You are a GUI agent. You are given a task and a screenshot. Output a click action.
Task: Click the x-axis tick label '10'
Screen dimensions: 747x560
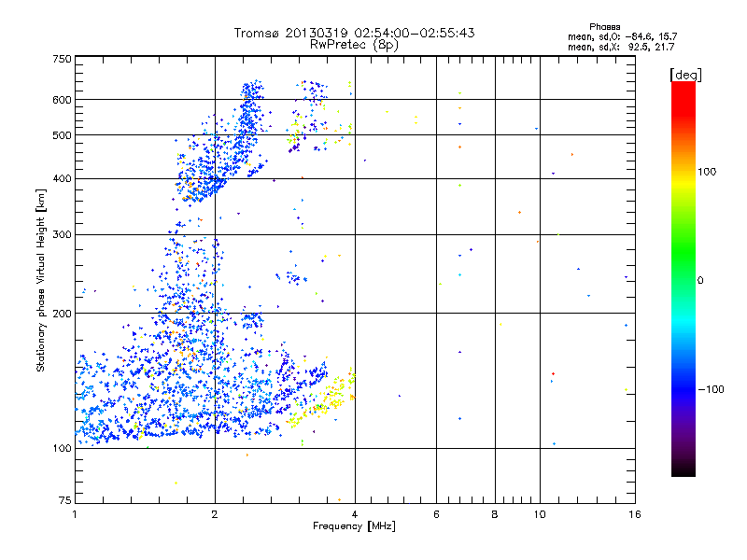pyautogui.click(x=540, y=514)
